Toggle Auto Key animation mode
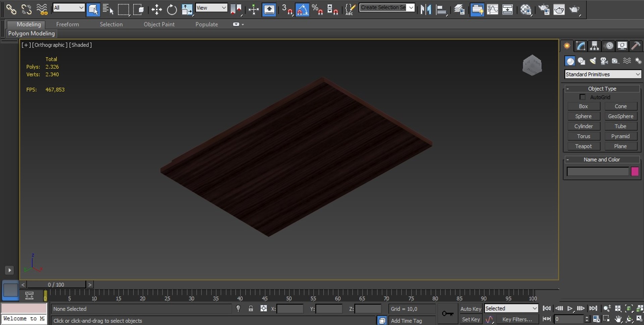The image size is (644, 325). [x=471, y=309]
